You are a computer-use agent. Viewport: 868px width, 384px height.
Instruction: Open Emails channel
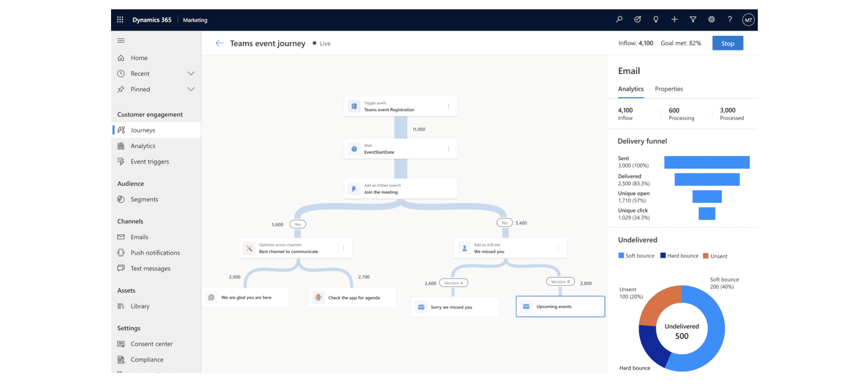coord(157,237)
